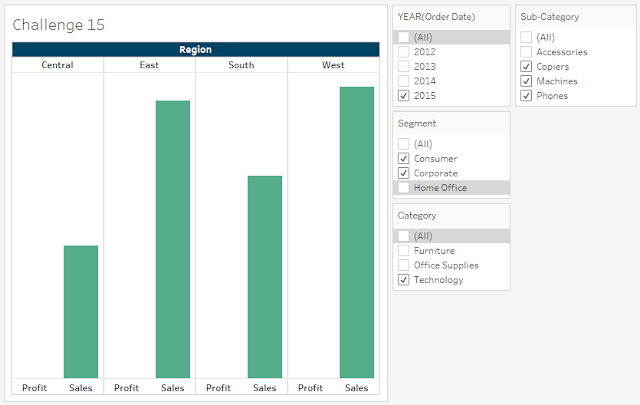The image size is (640, 405).
Task: Uncheck the Corporate segment
Action: [x=403, y=173]
